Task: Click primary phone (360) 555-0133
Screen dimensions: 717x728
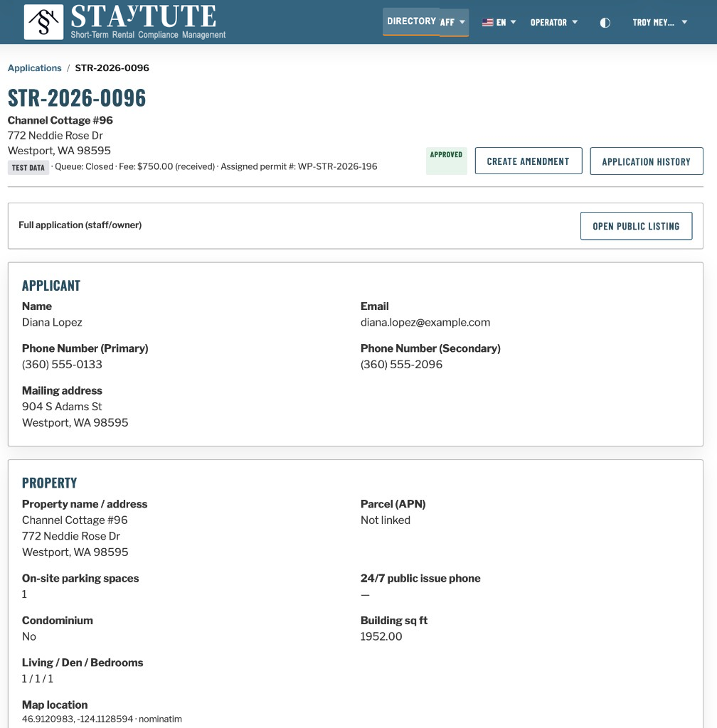Action: (62, 365)
